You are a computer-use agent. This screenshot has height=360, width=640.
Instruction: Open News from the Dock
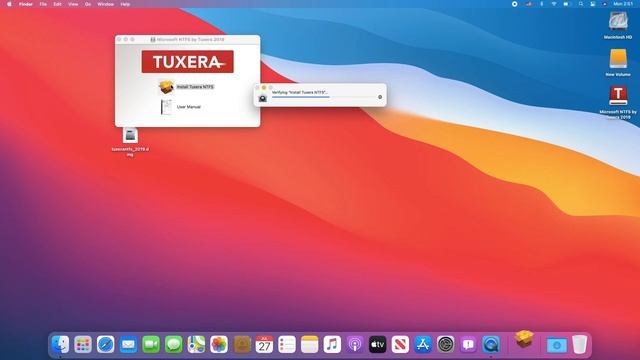(400, 344)
